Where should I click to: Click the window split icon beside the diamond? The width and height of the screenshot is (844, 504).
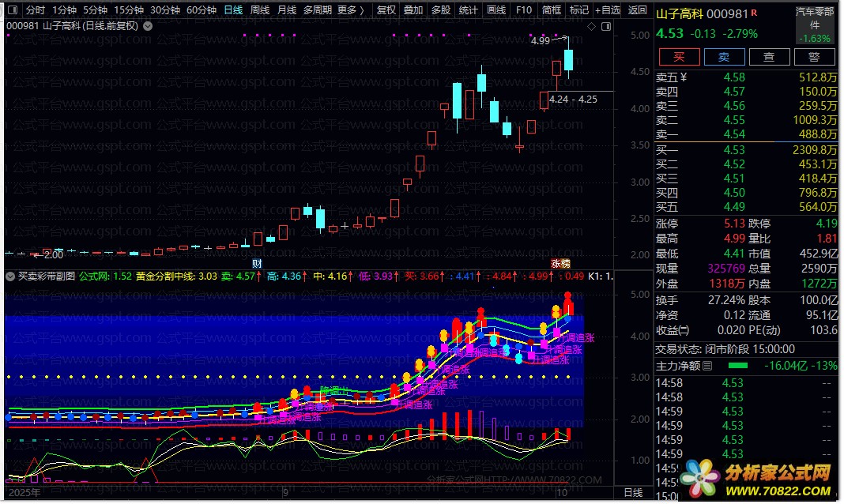pyautogui.click(x=606, y=26)
